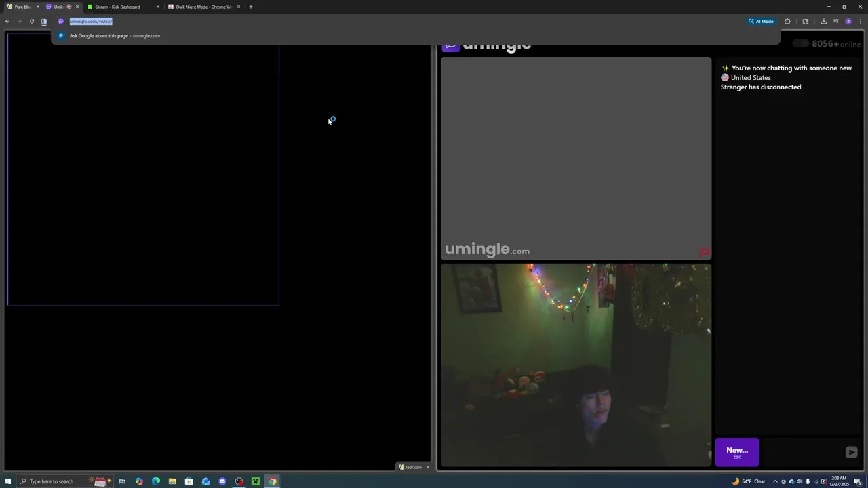This screenshot has height=488, width=868.
Task: Open Chrome downloads
Action: 824,21
